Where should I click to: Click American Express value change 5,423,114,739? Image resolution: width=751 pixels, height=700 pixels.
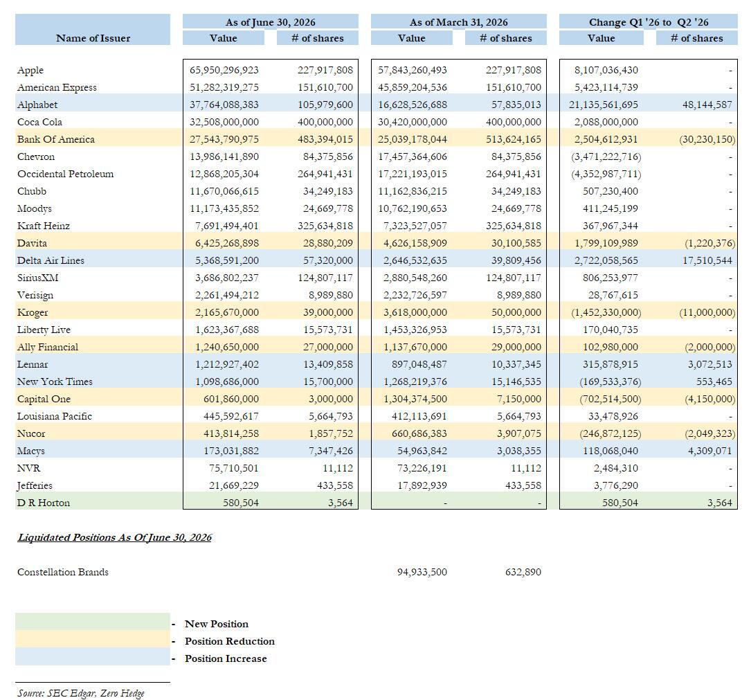(x=606, y=87)
